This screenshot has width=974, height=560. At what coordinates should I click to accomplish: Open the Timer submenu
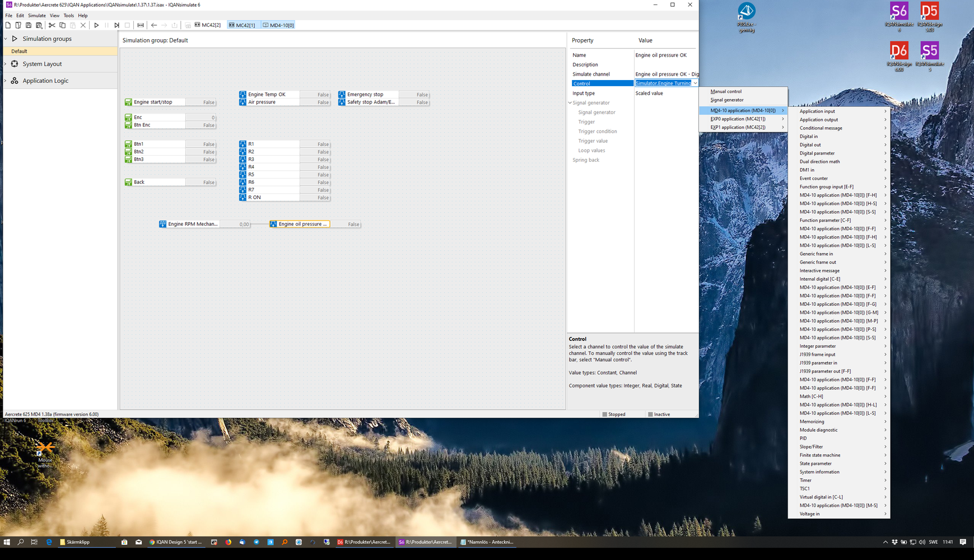pyautogui.click(x=839, y=480)
